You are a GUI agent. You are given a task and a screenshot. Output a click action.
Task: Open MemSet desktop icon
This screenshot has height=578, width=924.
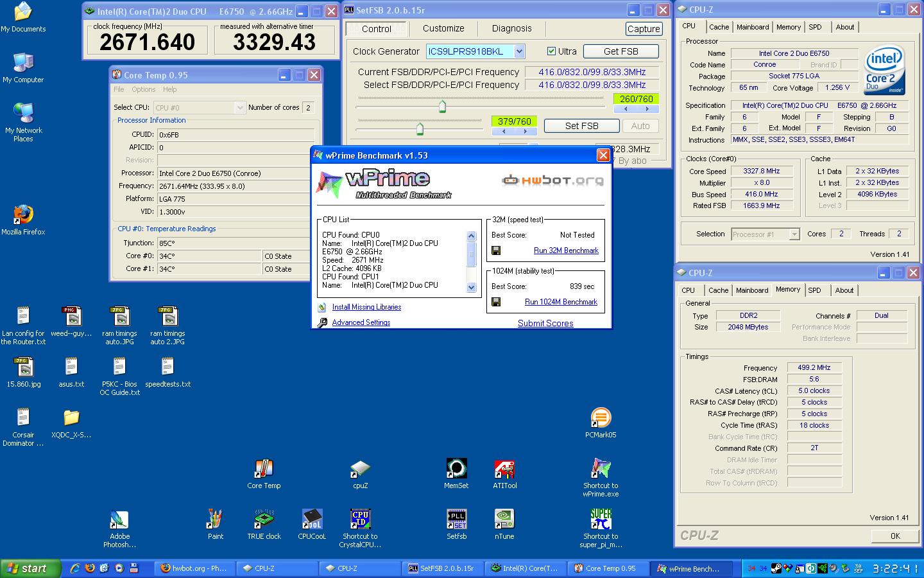456,474
